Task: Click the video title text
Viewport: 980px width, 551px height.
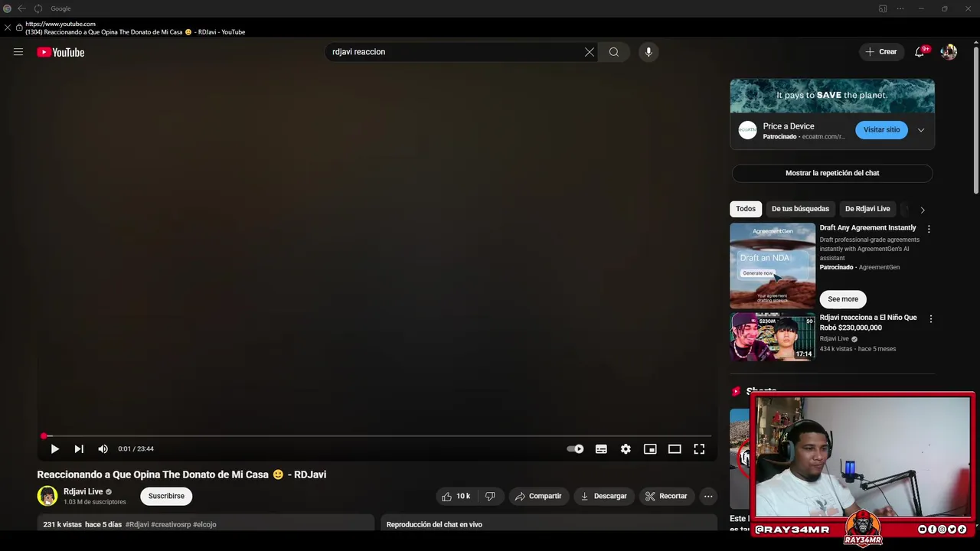Action: (181, 474)
